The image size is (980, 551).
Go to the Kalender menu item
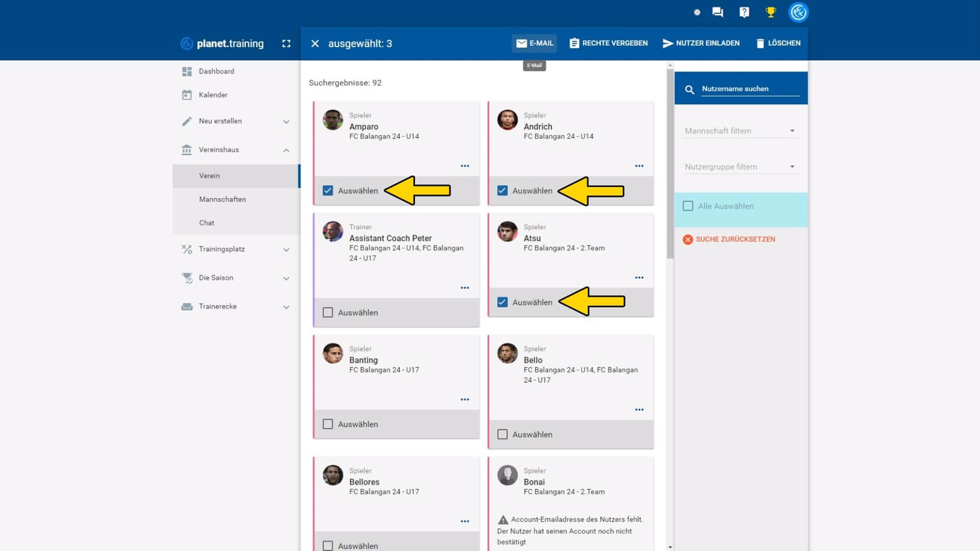213,95
